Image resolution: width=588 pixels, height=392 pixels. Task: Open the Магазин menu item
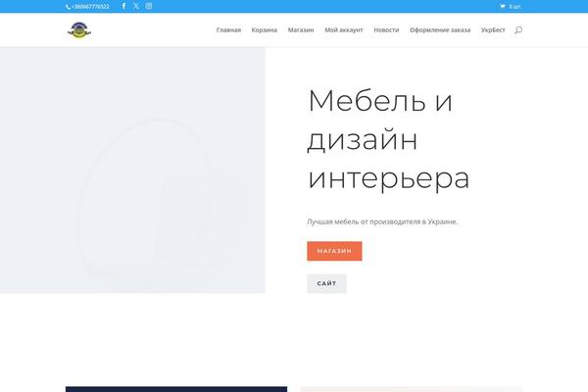pyautogui.click(x=301, y=30)
